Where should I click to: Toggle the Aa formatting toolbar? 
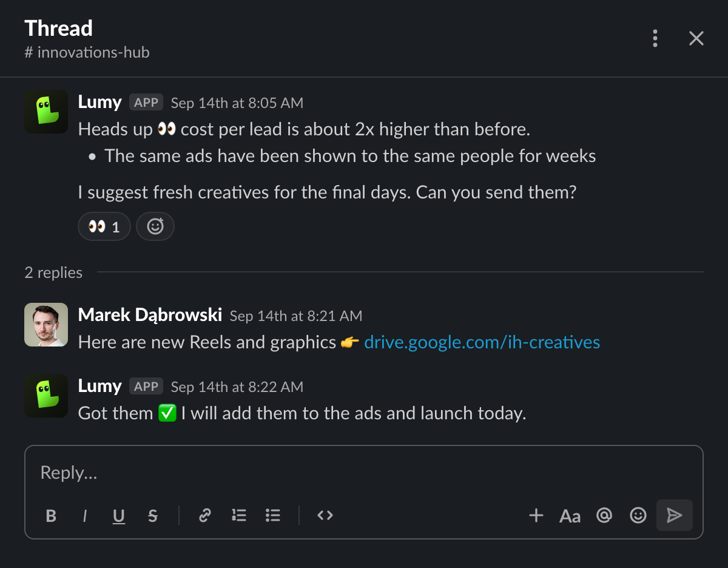[570, 516]
